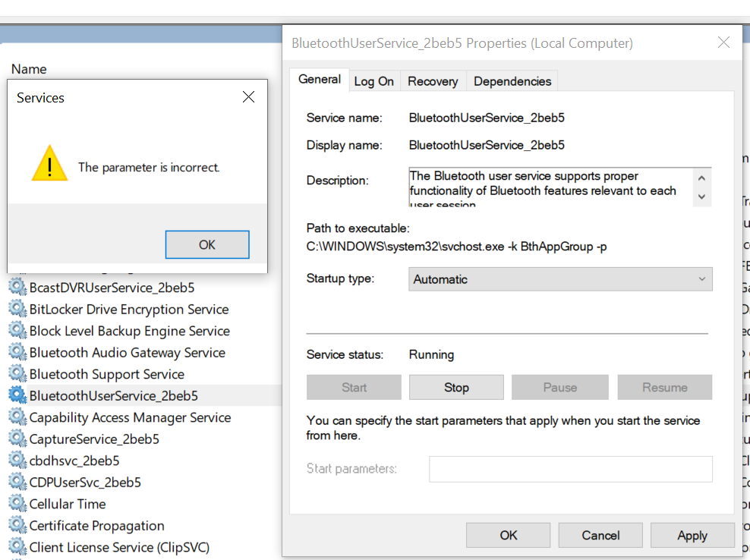Image resolution: width=750 pixels, height=560 pixels.
Task: Select BcastDVRUserService_2beb5 in services list
Action: point(112,288)
